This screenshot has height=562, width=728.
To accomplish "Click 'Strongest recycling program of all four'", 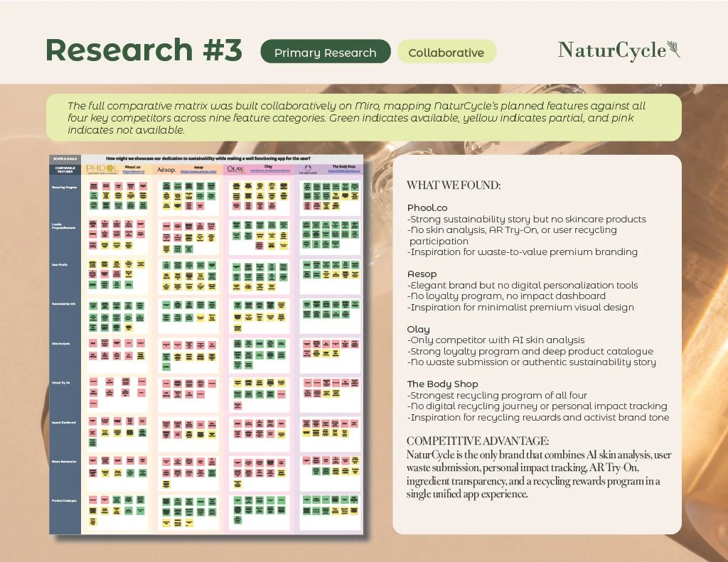I will click(x=497, y=396).
